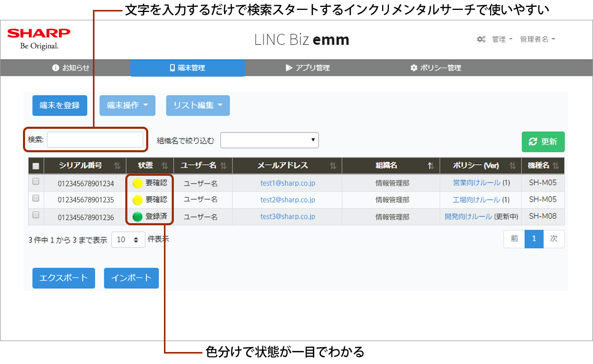
Task: Click the info icon next to お知らせ
Action: point(55,68)
